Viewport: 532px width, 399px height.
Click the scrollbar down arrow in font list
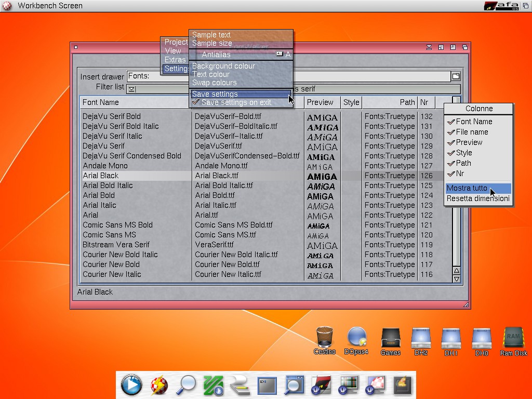(456, 279)
